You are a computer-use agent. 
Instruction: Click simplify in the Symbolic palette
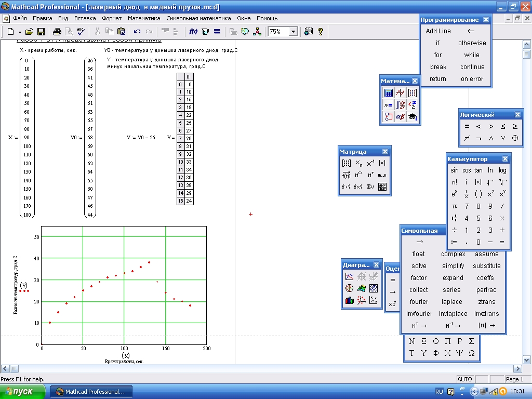pyautogui.click(x=453, y=266)
